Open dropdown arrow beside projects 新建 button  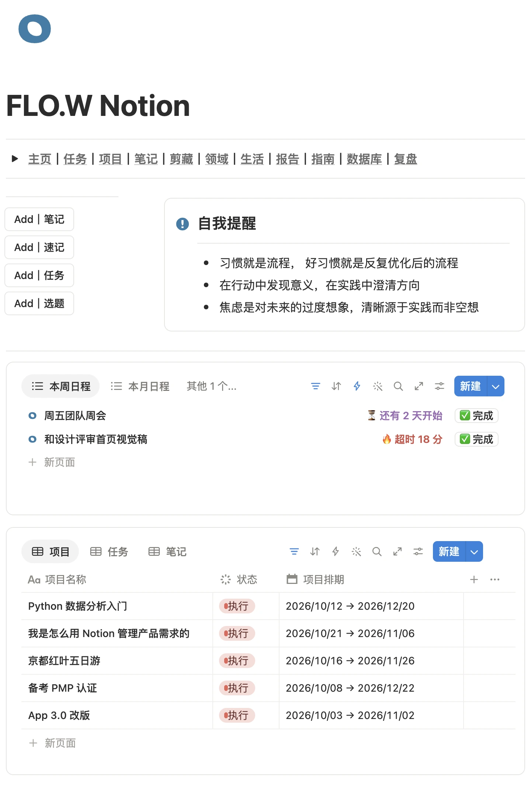474,551
